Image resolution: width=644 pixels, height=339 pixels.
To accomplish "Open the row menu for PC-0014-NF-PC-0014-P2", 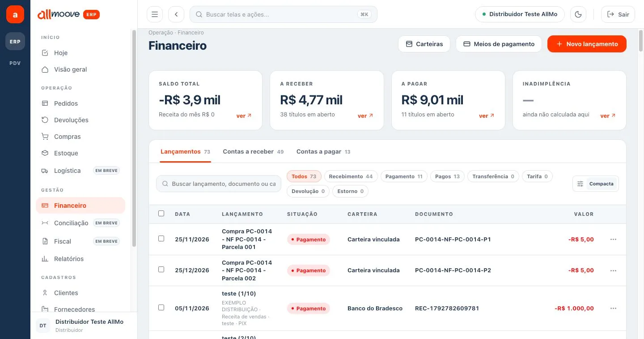I will coord(613,270).
